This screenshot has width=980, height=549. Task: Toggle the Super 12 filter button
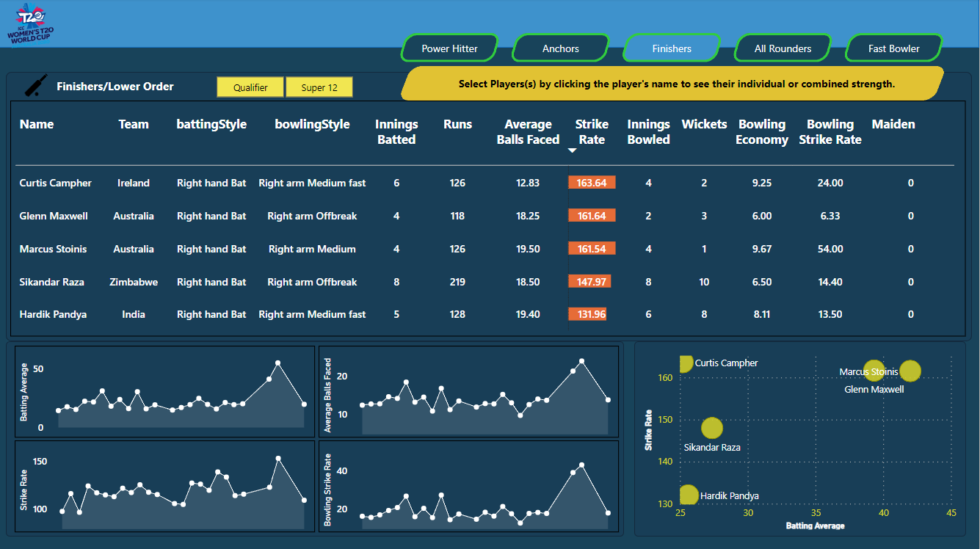pos(319,87)
